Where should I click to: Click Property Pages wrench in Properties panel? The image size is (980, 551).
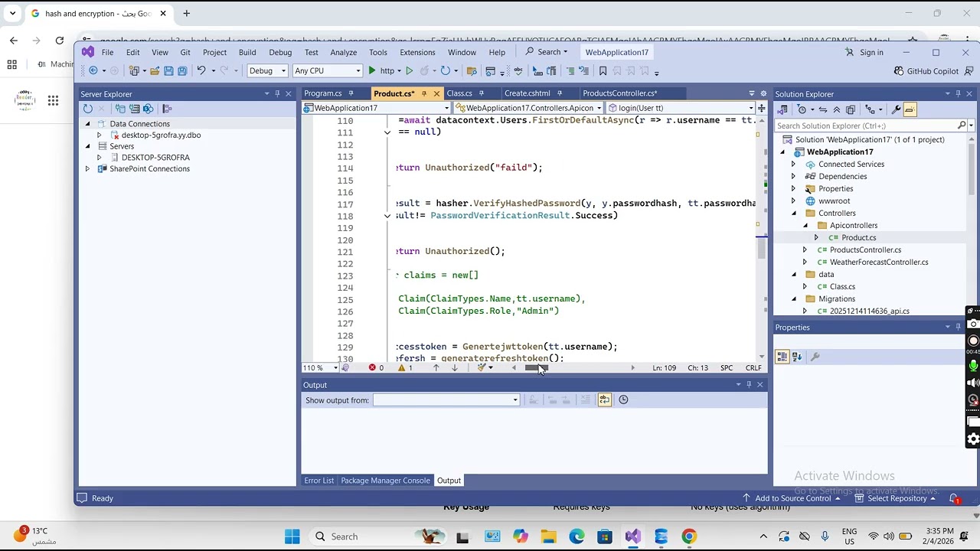pyautogui.click(x=815, y=357)
